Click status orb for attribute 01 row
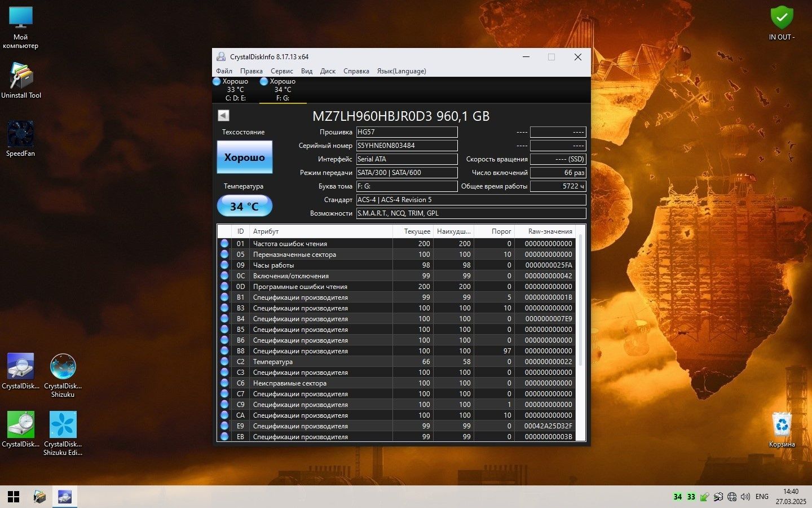The image size is (812, 508). pos(224,244)
